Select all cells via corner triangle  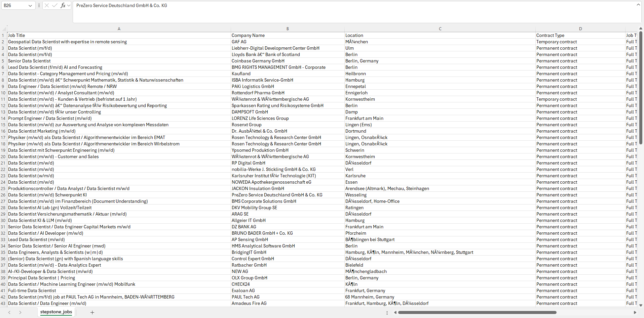4,29
